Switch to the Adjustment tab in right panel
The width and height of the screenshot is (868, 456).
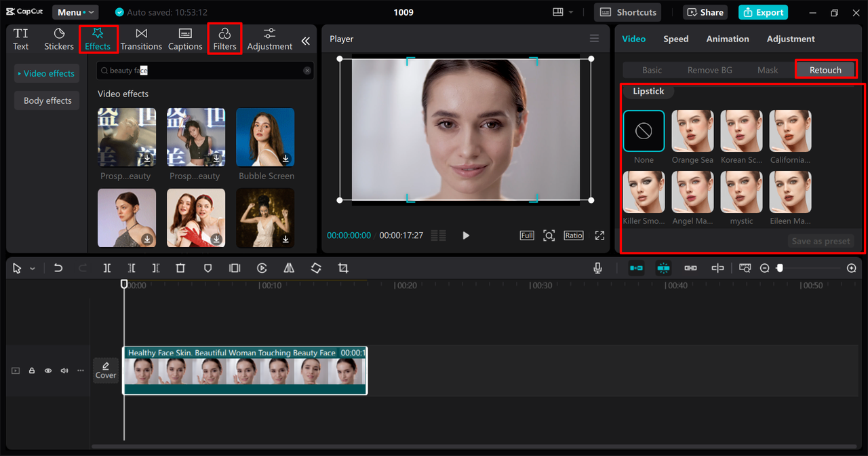point(791,39)
